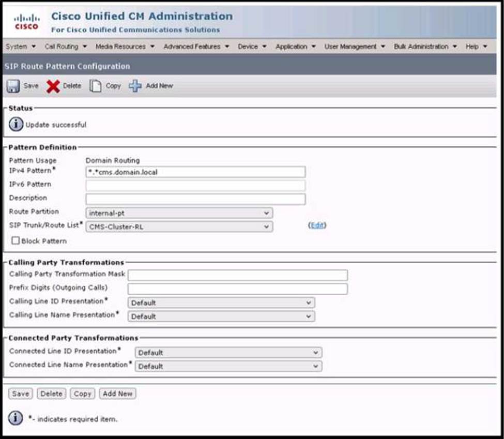Click the Delete label in top toolbar

pos(72,86)
